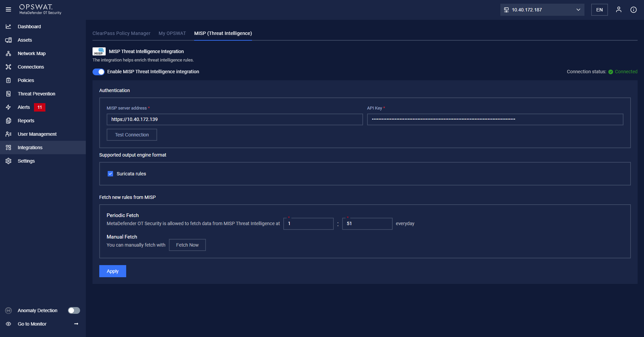Screen dimensions: 644x337
Task: Click the monitor icon beside 10.40.172.187
Action: point(506,10)
